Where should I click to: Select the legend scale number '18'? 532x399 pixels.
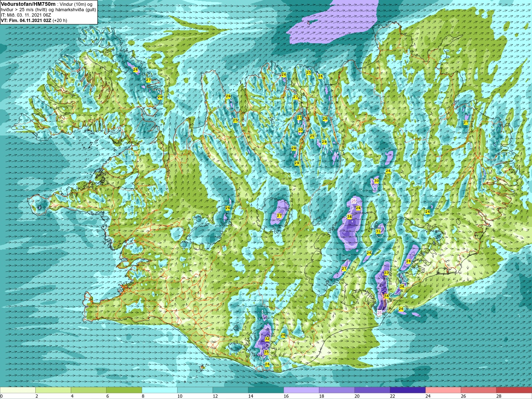coord(322,396)
